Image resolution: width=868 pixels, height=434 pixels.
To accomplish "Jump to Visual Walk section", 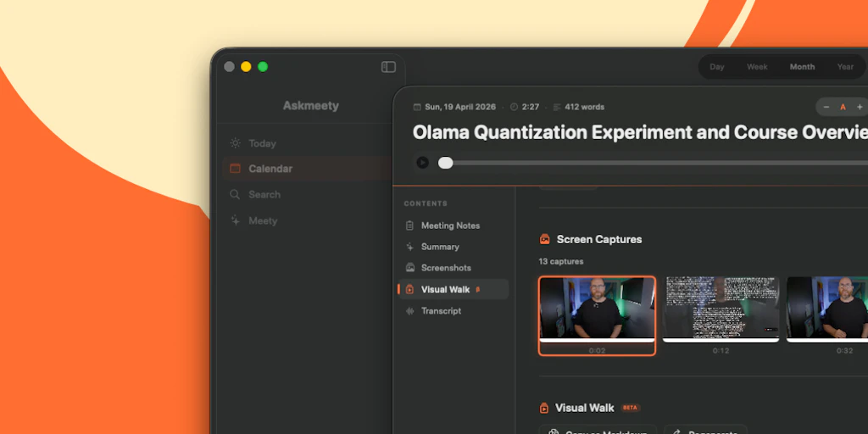I will tap(453, 289).
